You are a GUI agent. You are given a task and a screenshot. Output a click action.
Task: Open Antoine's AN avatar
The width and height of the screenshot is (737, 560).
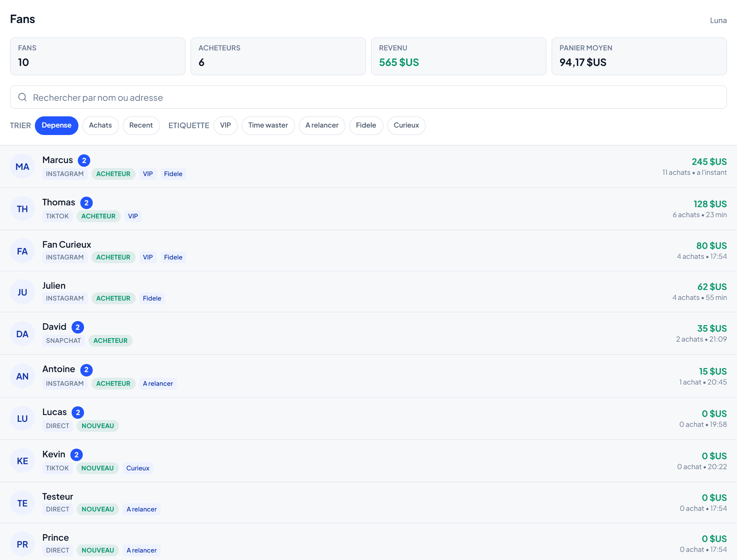[x=22, y=376]
